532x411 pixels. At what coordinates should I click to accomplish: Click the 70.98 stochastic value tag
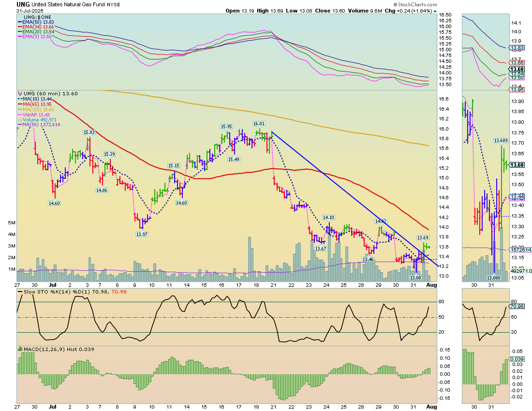[x=517, y=307]
